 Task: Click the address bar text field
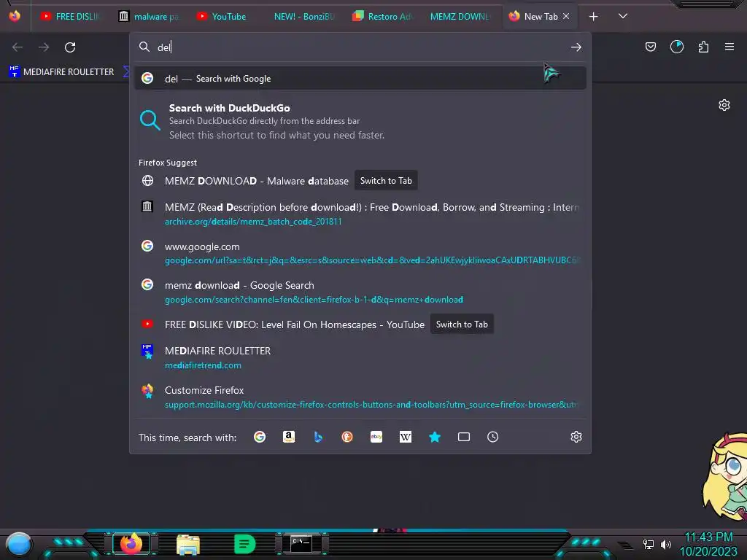point(360,47)
